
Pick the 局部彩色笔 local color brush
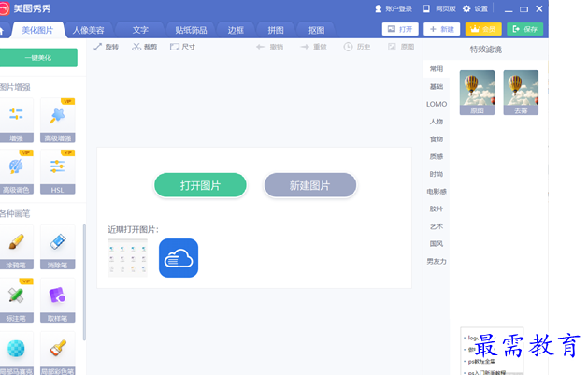tap(58, 353)
